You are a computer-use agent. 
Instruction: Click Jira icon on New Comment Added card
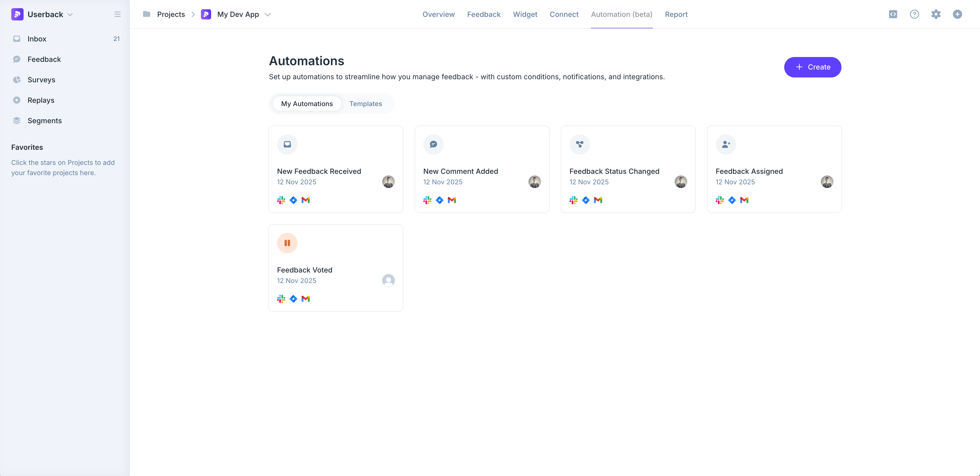[439, 200]
